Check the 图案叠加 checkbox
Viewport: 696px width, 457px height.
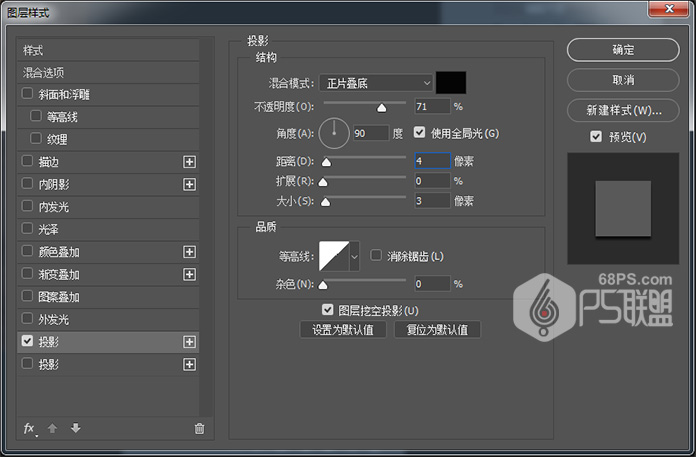click(x=27, y=295)
